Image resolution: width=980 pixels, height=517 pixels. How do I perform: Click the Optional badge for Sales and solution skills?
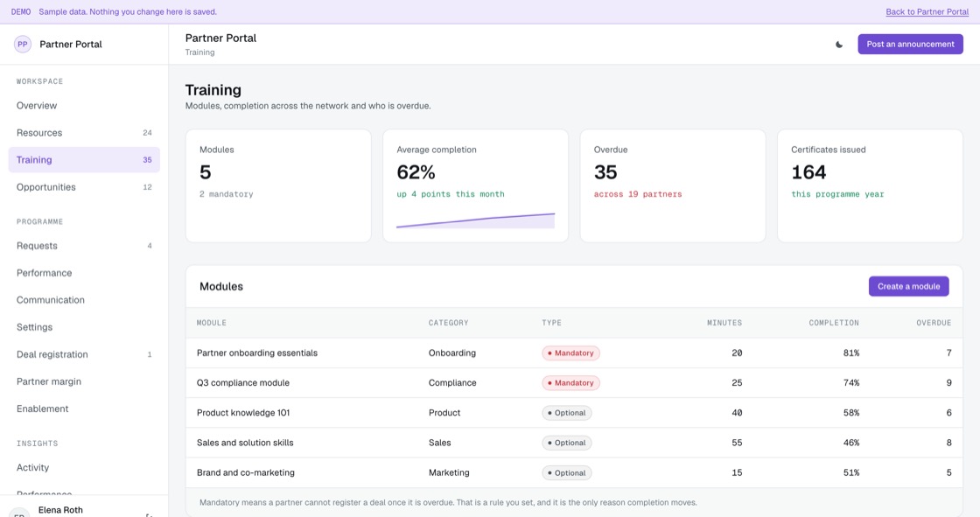point(567,443)
